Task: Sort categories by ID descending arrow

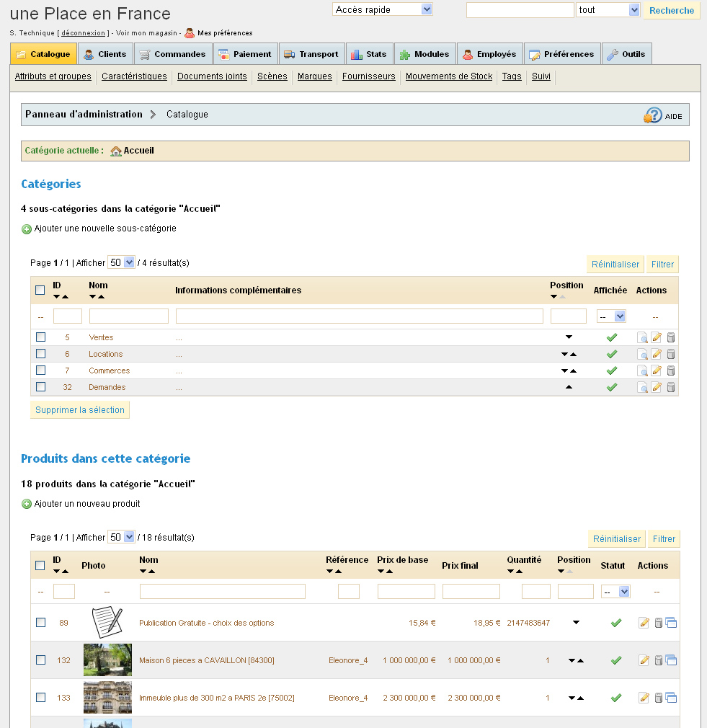Action: (x=57, y=297)
